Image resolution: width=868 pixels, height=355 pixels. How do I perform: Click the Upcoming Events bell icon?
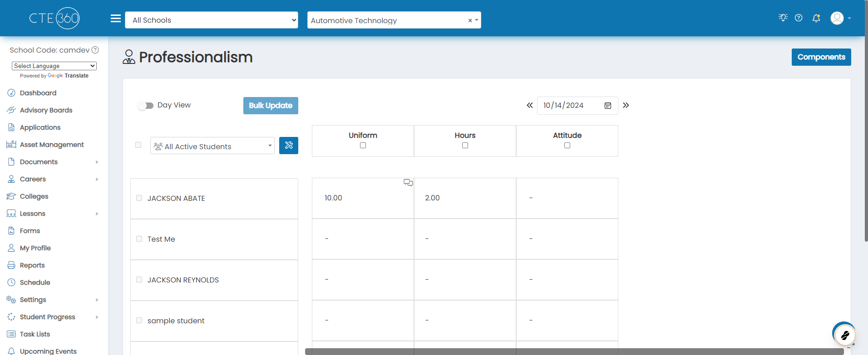(11, 351)
